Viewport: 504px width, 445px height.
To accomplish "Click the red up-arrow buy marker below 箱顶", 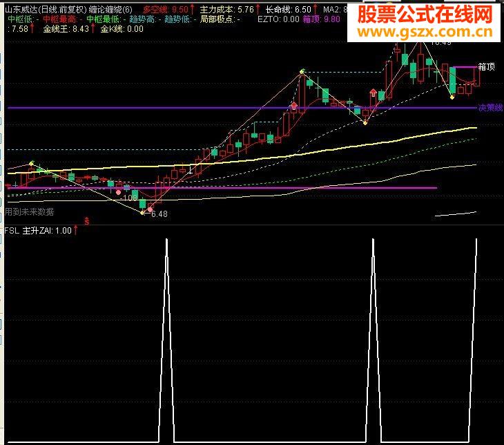I will tap(374, 93).
